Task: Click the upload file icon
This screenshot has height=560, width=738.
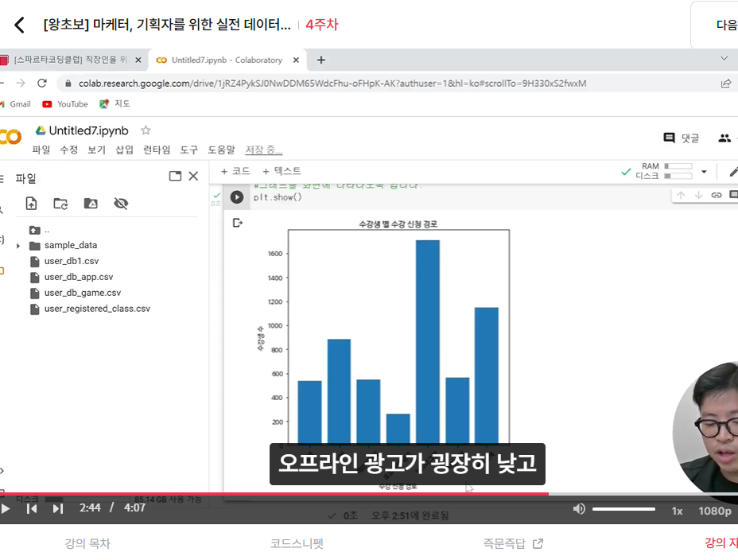Action: click(x=31, y=204)
